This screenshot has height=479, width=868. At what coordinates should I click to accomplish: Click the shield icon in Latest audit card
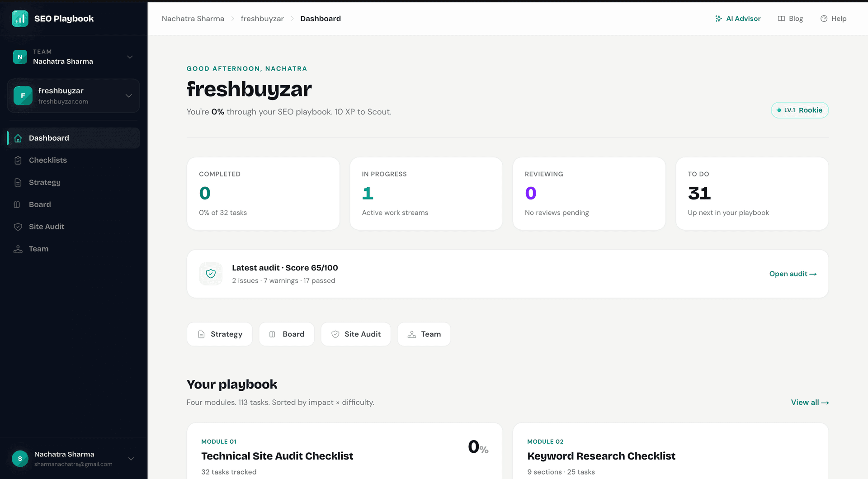coord(211,274)
